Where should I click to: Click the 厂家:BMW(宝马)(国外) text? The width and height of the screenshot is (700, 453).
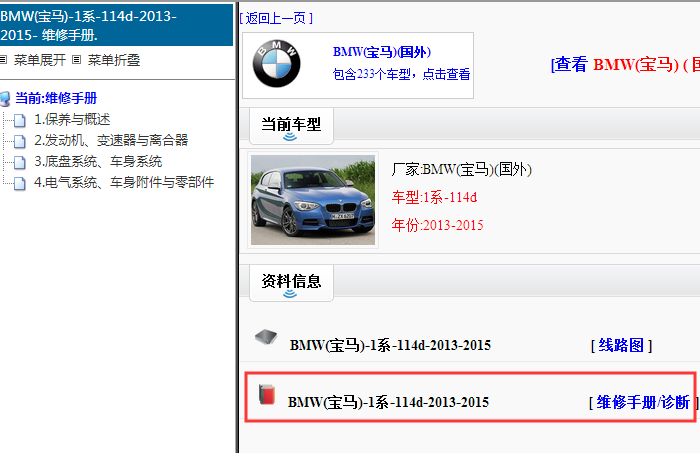click(462, 170)
